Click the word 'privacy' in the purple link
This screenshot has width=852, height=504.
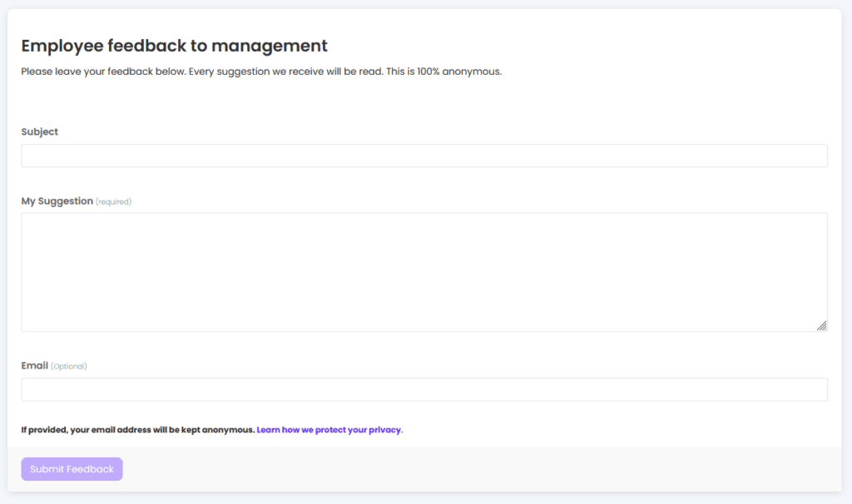384,430
